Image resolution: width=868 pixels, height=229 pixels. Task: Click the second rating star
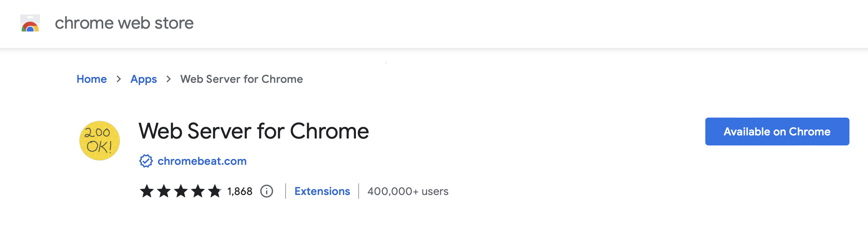[164, 191]
